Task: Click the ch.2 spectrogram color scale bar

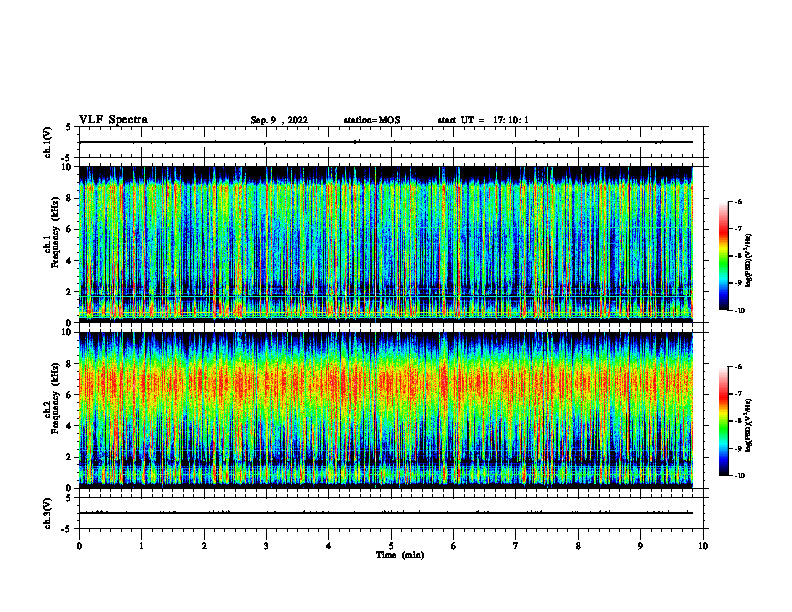Action: click(x=723, y=421)
